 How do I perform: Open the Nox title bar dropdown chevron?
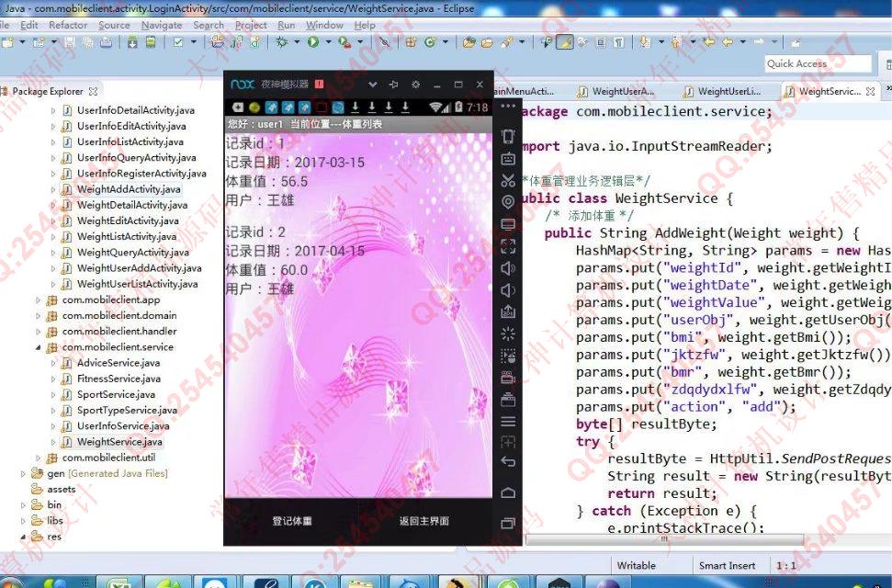373,85
